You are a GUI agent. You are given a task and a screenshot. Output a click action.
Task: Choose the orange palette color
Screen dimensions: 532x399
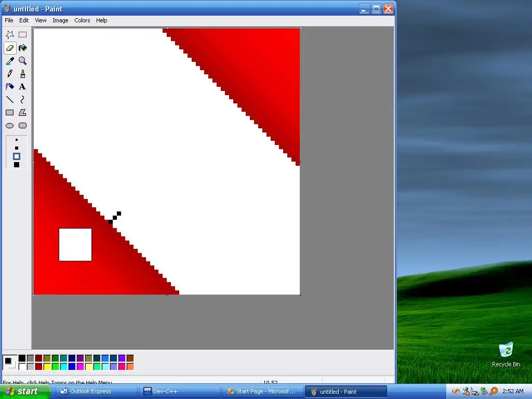click(130, 366)
